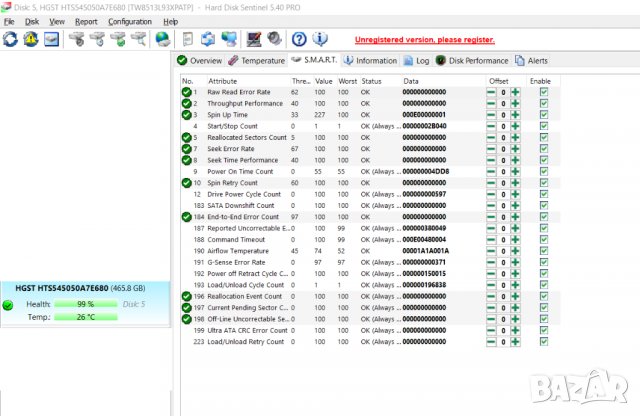Click the green plus for Raw Read Error Rate
The image size is (640, 416).
tap(516, 92)
